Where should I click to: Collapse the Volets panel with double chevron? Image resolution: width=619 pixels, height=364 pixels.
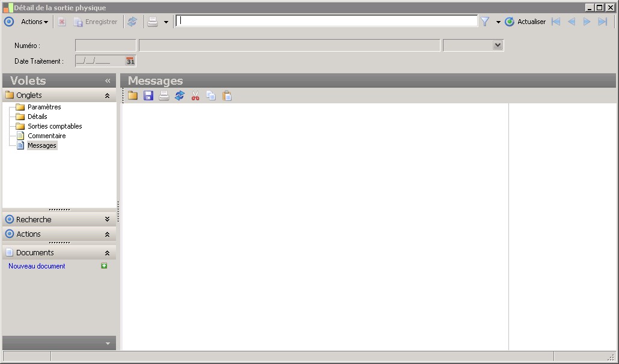108,81
